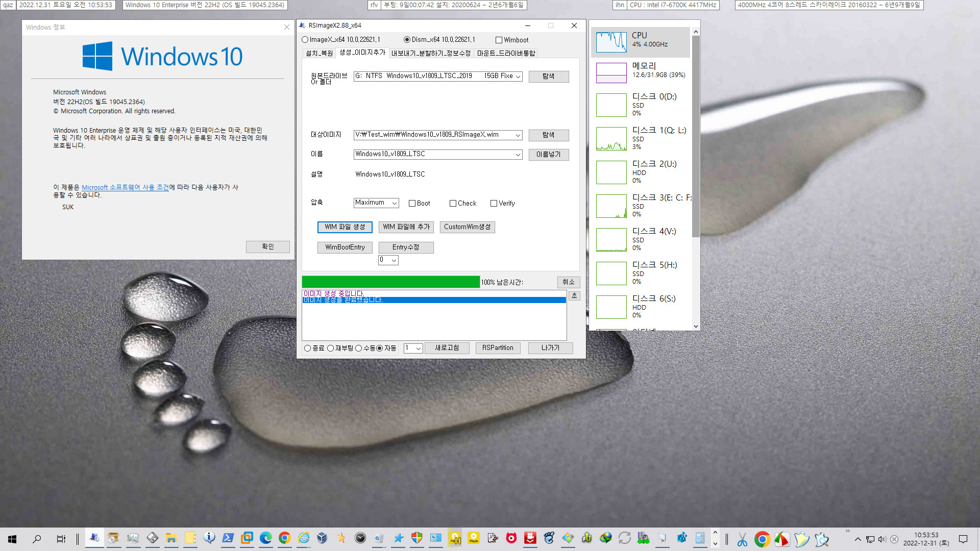Tick the Boot checkbox
This screenshot has height=551, width=980.
[412, 204]
